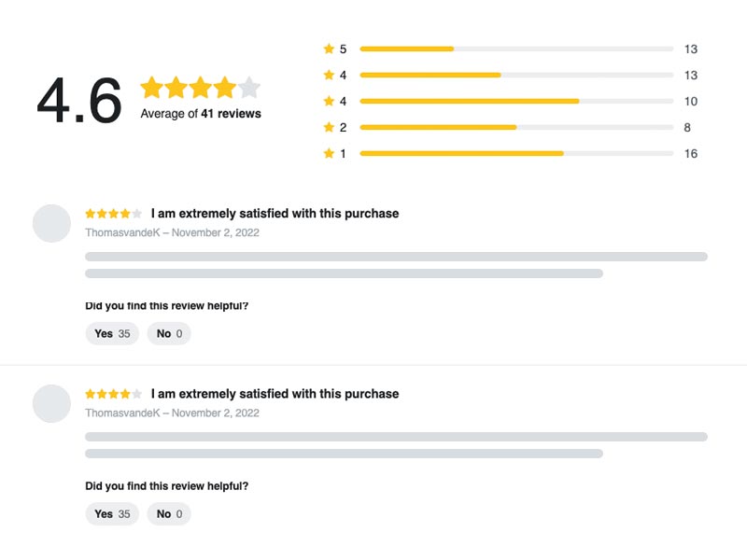Click the first review's small star rating
Viewport: 747px width, 560px height.
113,214
